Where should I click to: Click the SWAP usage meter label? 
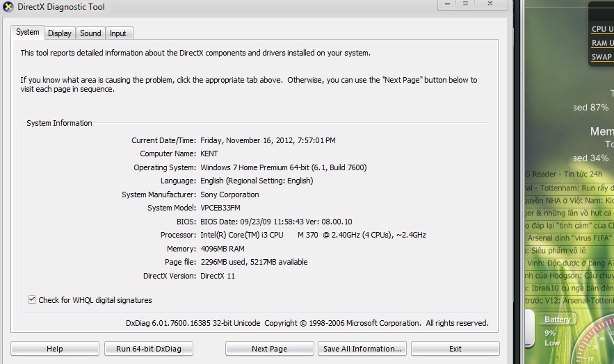tap(601, 57)
